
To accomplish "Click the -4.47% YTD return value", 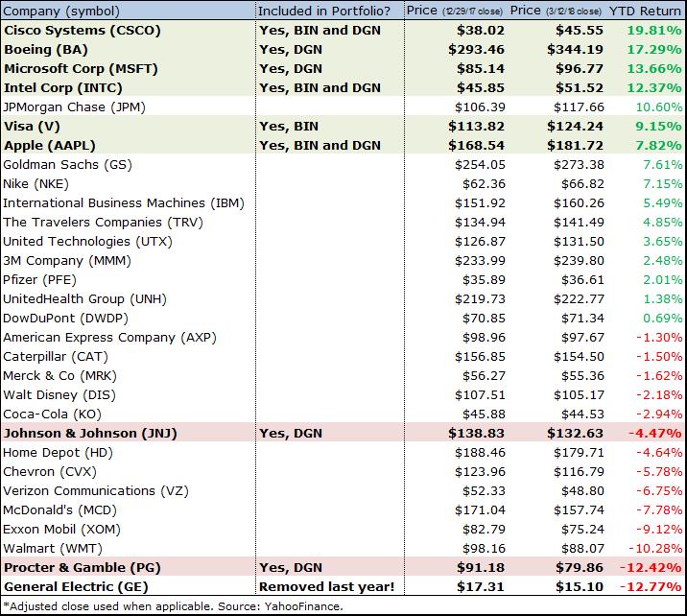I will pyautogui.click(x=655, y=434).
